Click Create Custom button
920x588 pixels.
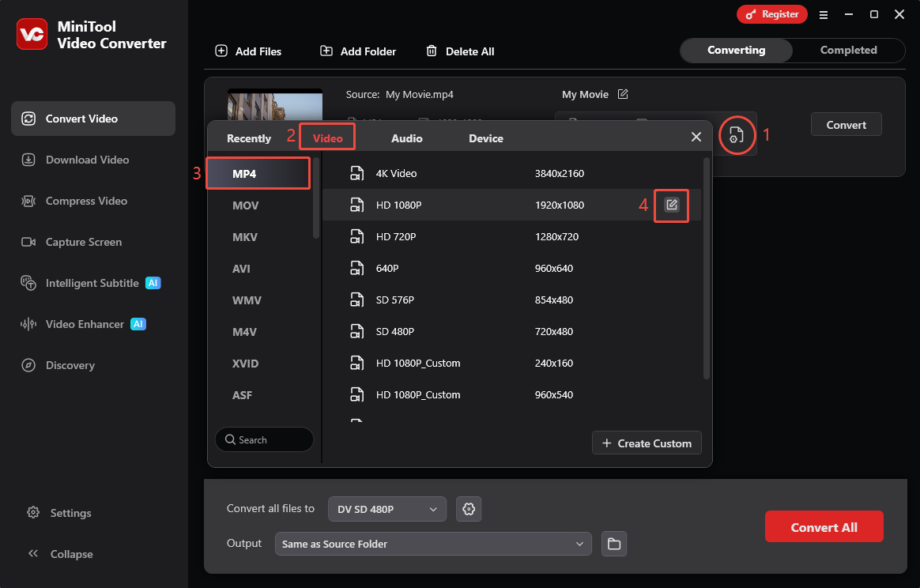point(647,443)
